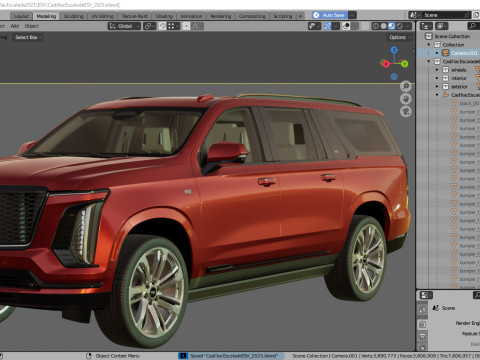This screenshot has height=360, width=480.
Task: Open object type visibility dropdown
Action: click(314, 26)
